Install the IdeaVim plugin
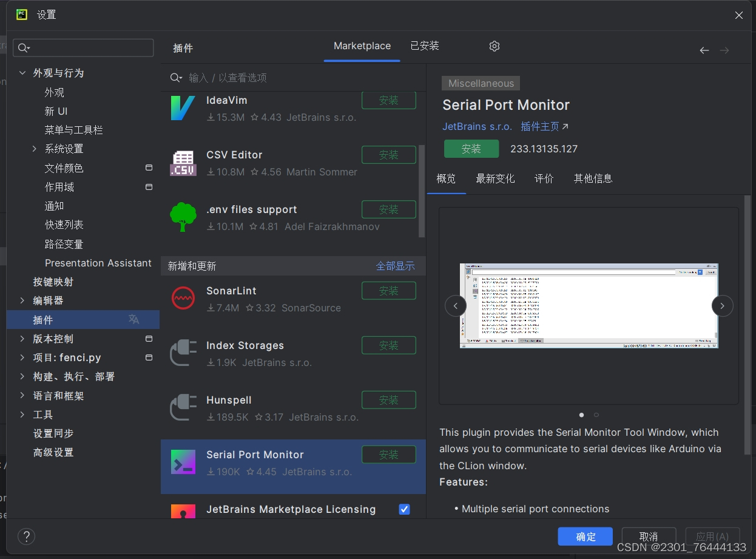 coord(389,100)
